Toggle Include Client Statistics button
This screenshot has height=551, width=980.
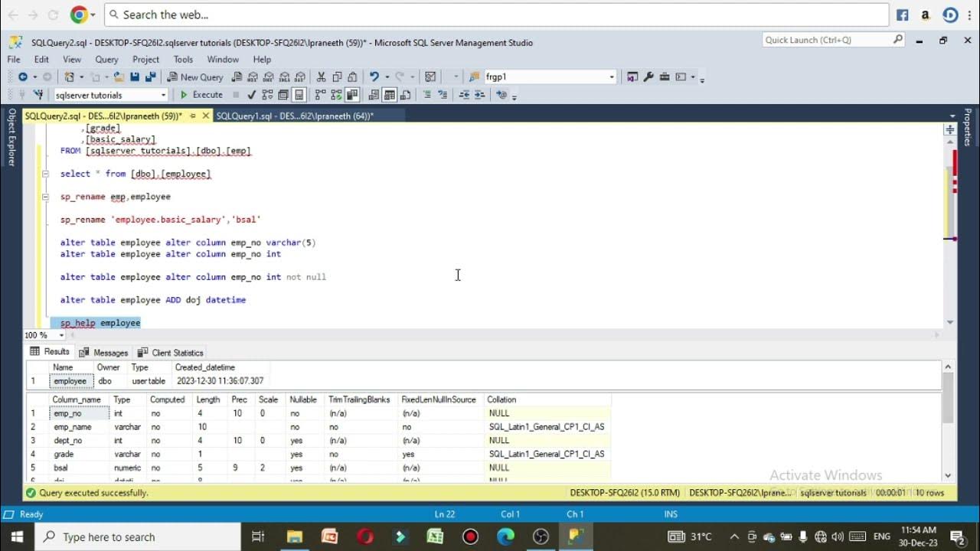click(351, 95)
